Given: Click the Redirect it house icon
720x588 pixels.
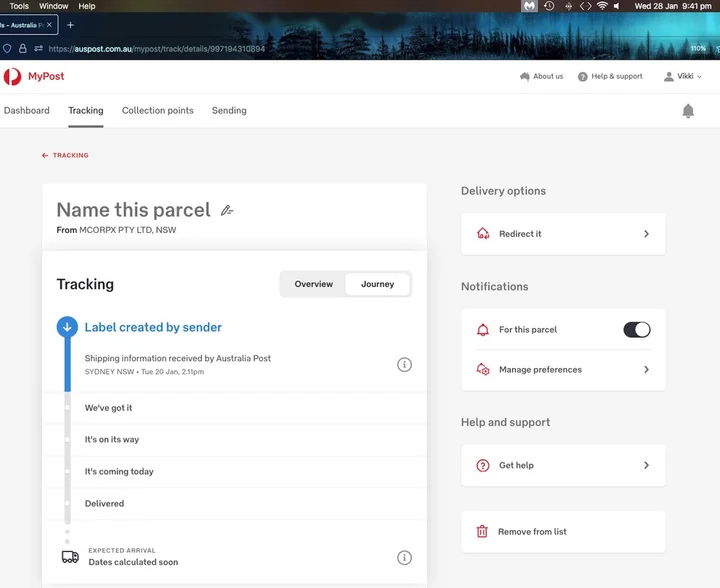Looking at the screenshot, I should [483, 234].
